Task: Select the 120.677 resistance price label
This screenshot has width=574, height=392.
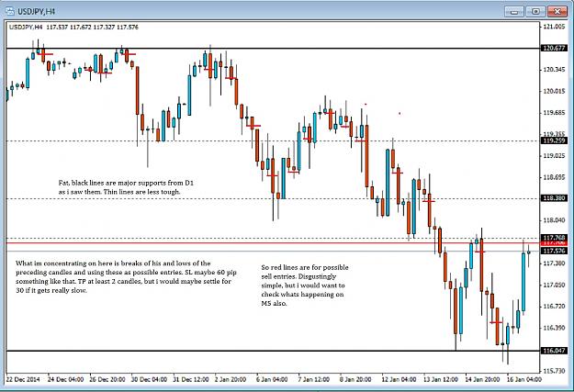Action: pyautogui.click(x=554, y=48)
